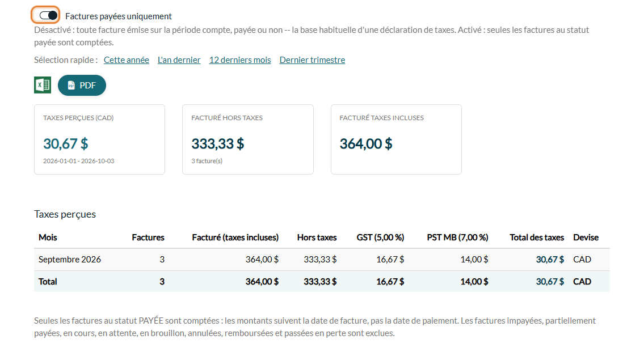Click CAD in the Total row
Screen dimensions: 644x348
582,282
